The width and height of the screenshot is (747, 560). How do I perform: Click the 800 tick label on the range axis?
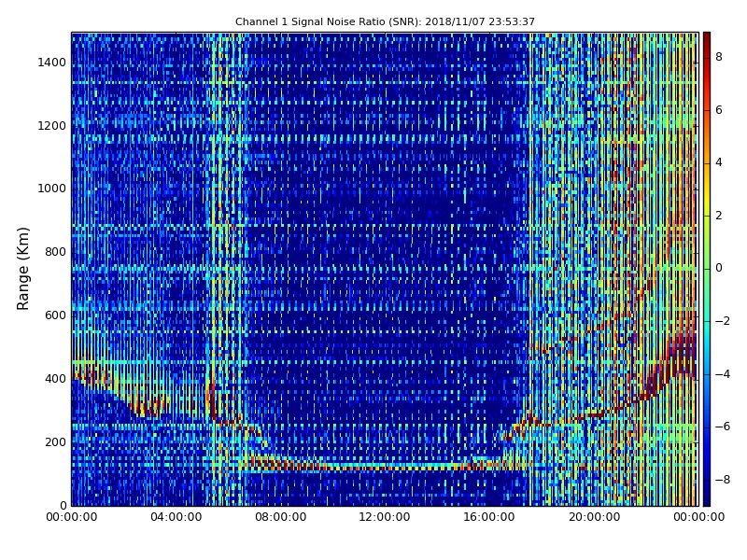tap(55, 252)
